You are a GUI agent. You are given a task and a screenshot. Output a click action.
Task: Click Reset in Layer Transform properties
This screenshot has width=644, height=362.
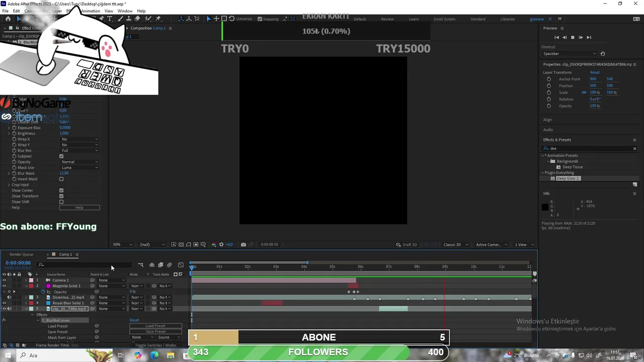pyautogui.click(x=595, y=72)
